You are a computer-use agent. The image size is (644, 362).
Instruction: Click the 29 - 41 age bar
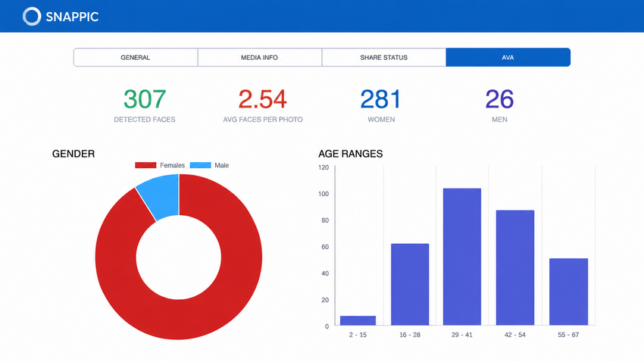(462, 257)
